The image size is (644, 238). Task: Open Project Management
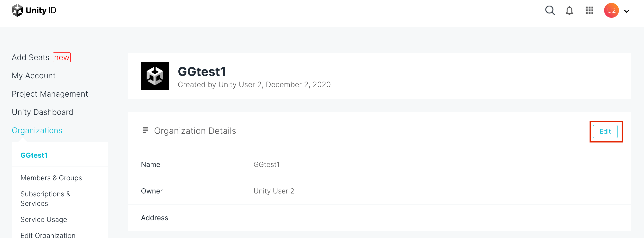(x=50, y=94)
